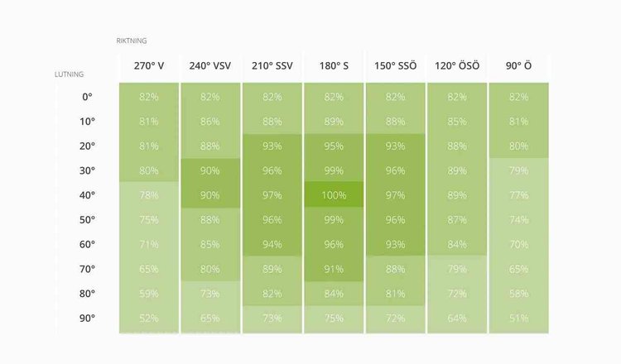This screenshot has height=364, width=621.
Task: Select the 120° ÖSÖ column header
Action: pos(457,65)
